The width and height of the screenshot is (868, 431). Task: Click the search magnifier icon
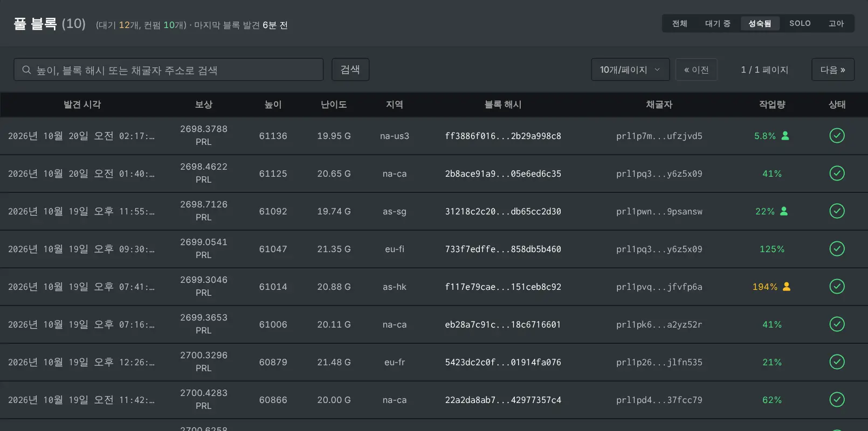26,70
